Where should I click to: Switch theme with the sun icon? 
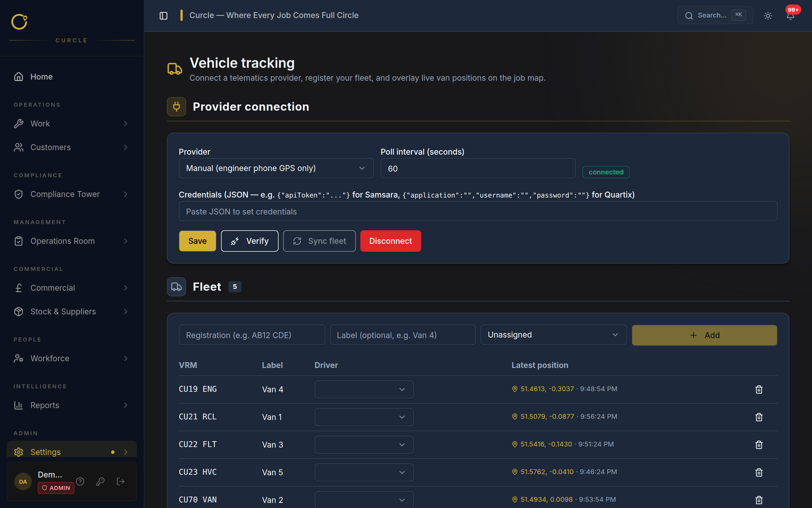pos(768,16)
